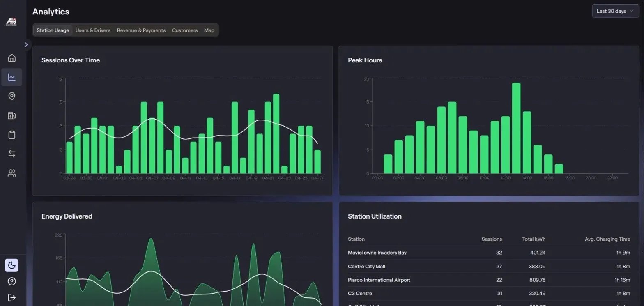Viewport: 644px width, 306px height.
Task: Switch to the Customers tab
Action: point(185,30)
